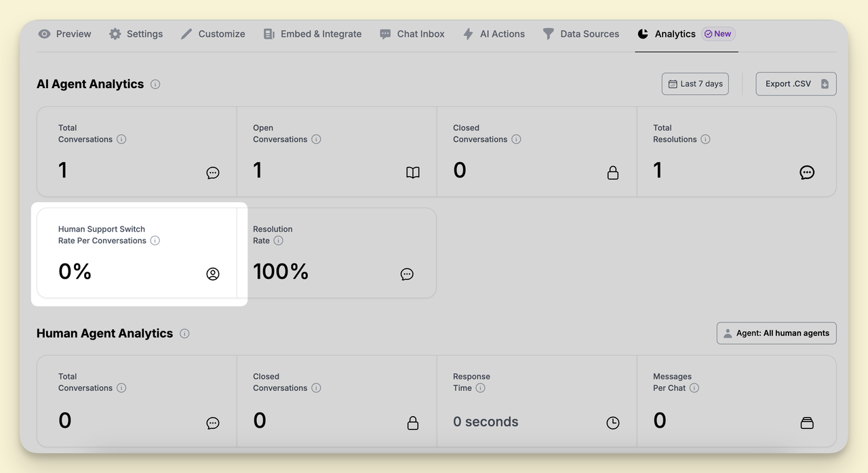Click clock icon in Response Time card
Viewport: 868px width, 473px height.
613,423
